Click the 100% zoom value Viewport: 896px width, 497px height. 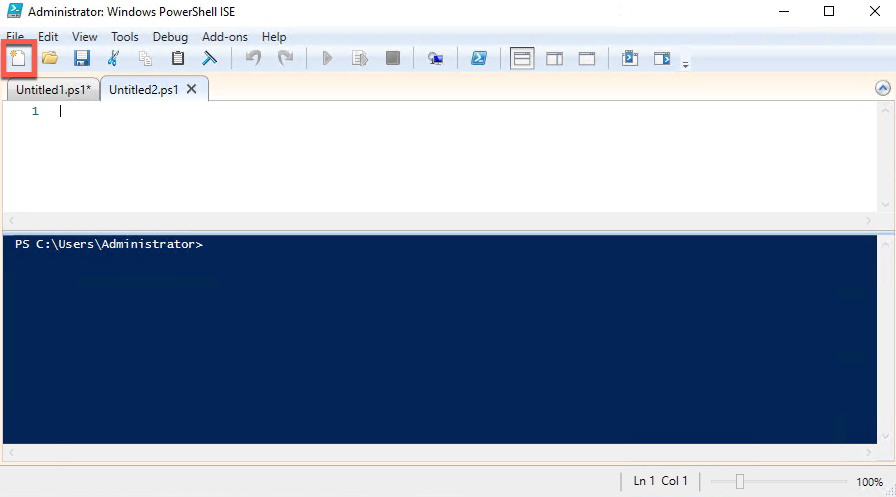click(869, 482)
